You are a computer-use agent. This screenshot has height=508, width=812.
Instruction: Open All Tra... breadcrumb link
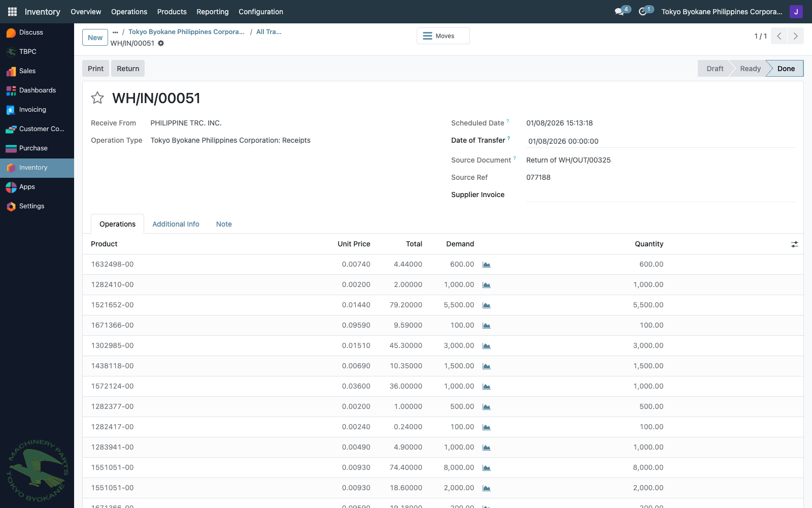[x=268, y=32]
